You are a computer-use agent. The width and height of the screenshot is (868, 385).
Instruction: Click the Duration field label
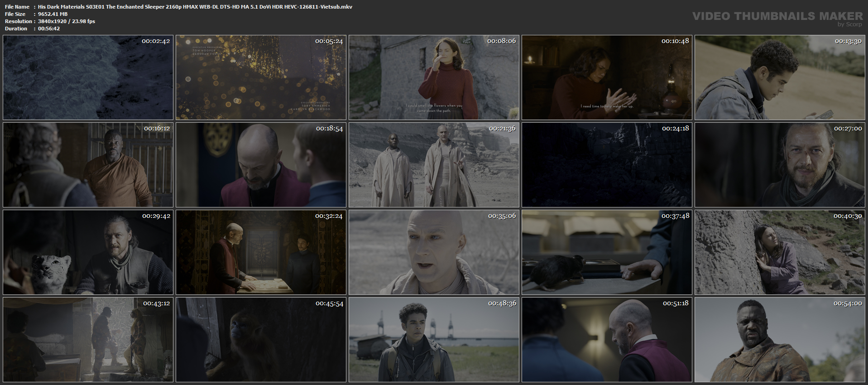(x=16, y=29)
